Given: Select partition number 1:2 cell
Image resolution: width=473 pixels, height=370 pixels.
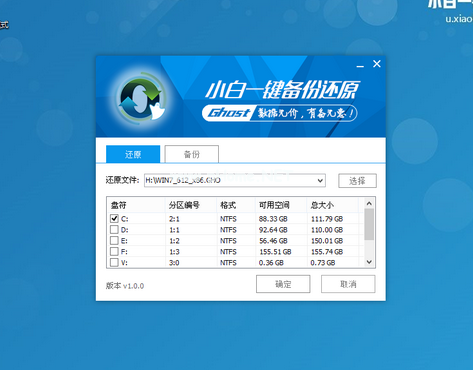Looking at the screenshot, I should (x=174, y=241).
